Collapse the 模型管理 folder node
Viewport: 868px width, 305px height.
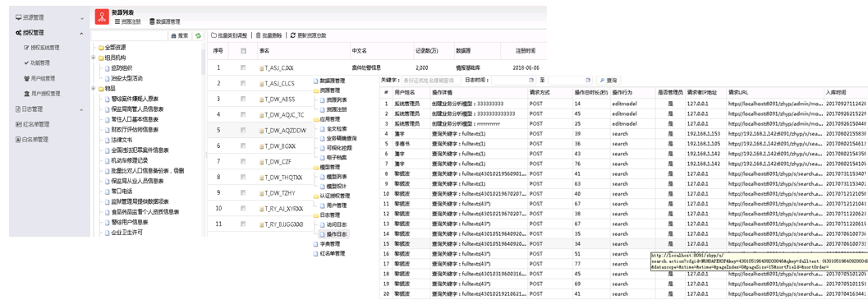(316, 167)
